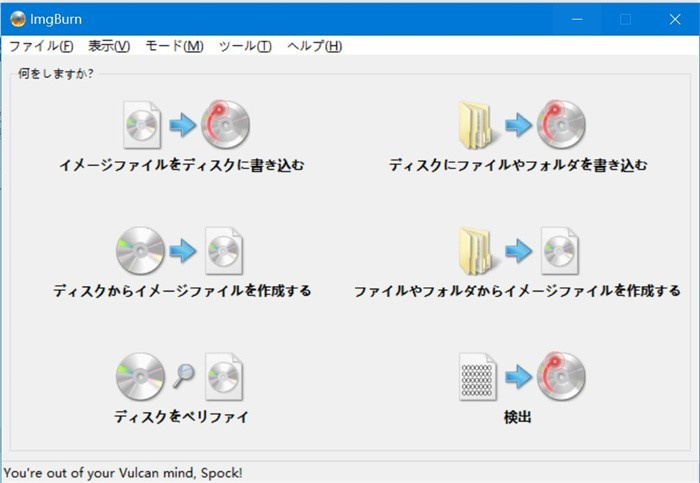Click status bar text 'You're out of your Vulcan mind, Spock!'
700x483 pixels.
coord(123,473)
